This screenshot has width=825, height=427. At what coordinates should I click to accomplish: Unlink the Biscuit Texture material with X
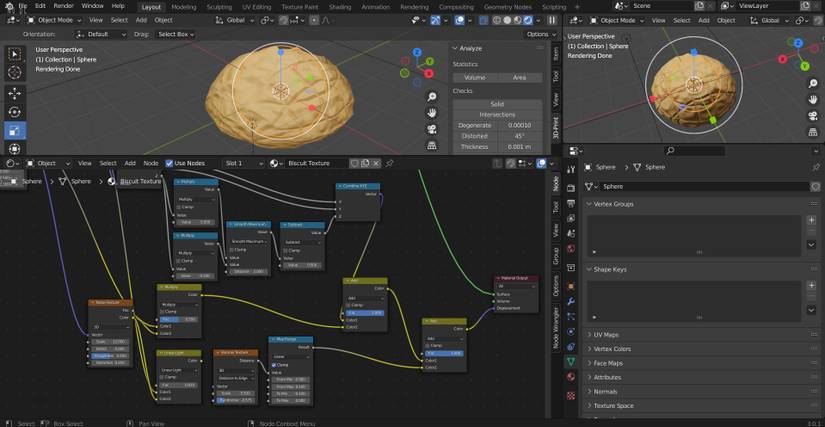(376, 164)
